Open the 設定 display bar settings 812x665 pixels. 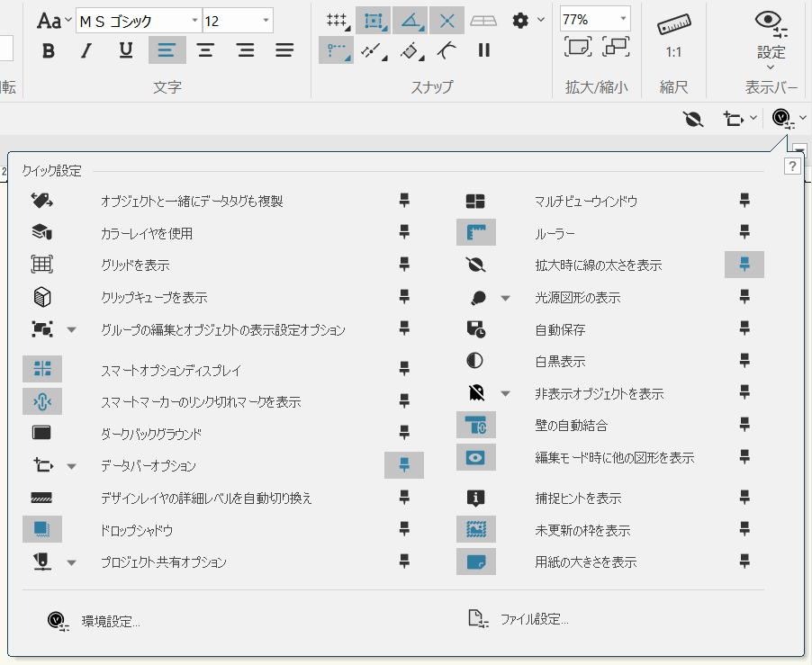[x=771, y=39]
